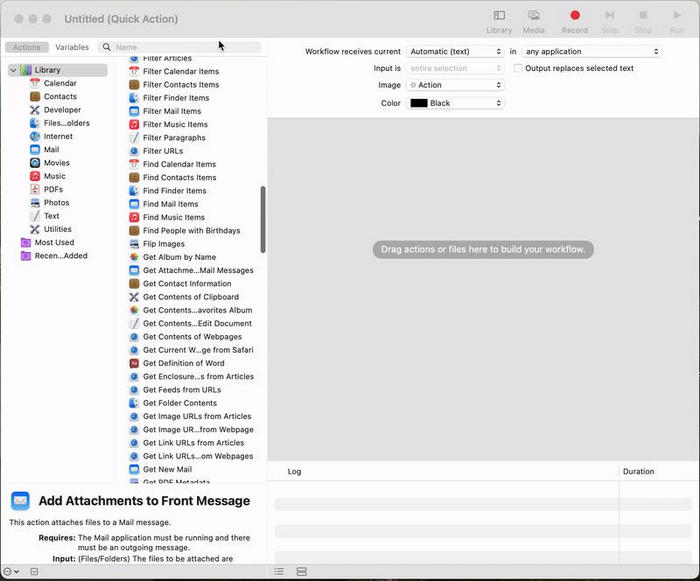Start recording with the Record button
Viewport: 700px width, 581px height.
tap(575, 16)
